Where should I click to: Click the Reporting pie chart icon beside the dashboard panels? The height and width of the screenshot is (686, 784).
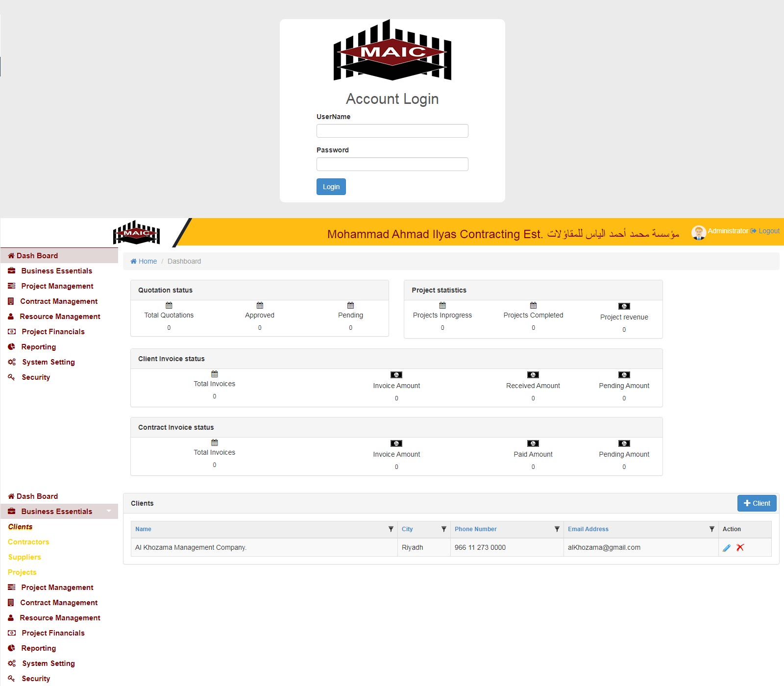pos(12,346)
